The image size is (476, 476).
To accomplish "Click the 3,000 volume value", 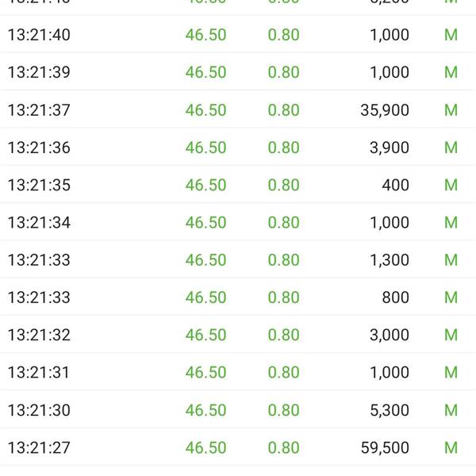I will click(x=390, y=335).
